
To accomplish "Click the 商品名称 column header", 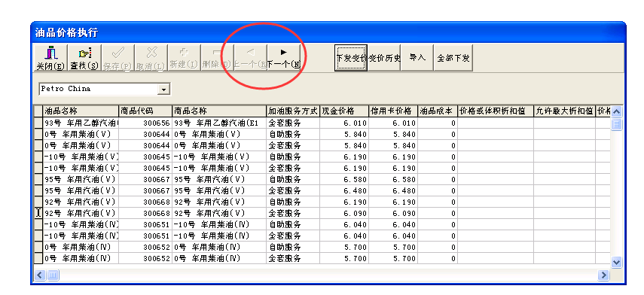I will click(x=219, y=111).
